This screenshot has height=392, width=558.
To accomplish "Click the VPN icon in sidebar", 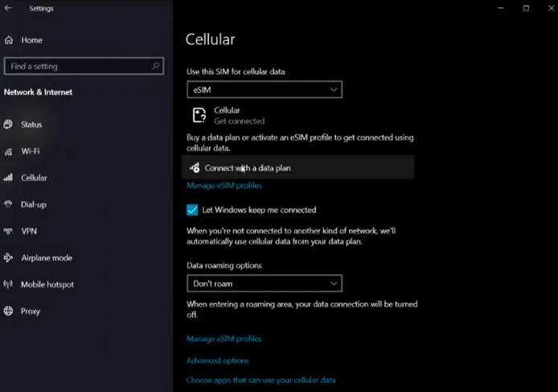I will [x=8, y=231].
